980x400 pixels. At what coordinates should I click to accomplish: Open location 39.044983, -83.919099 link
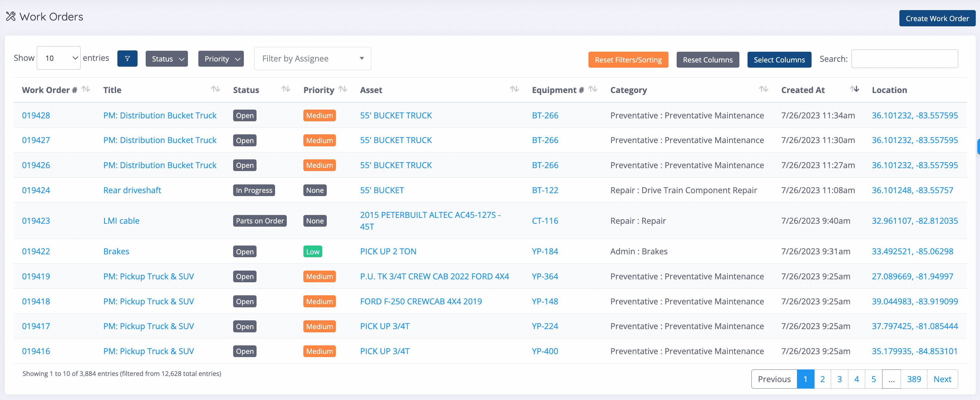[x=915, y=301]
